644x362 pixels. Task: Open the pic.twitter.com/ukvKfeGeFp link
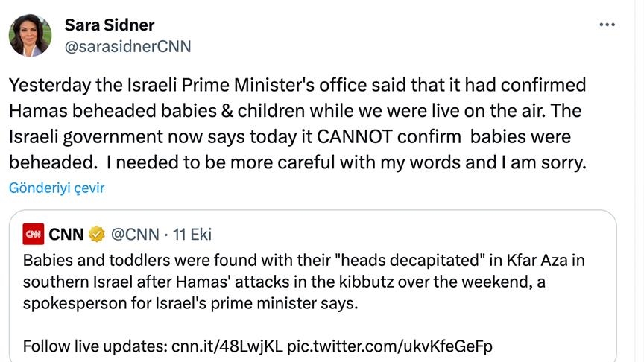pos(389,346)
